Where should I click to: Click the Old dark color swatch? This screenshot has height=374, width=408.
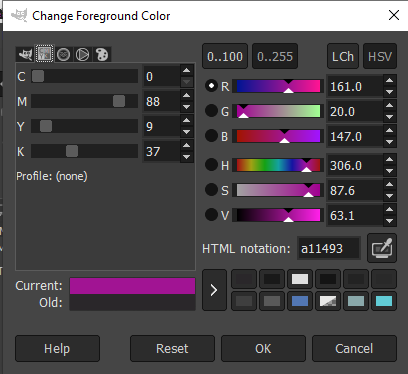pos(132,302)
